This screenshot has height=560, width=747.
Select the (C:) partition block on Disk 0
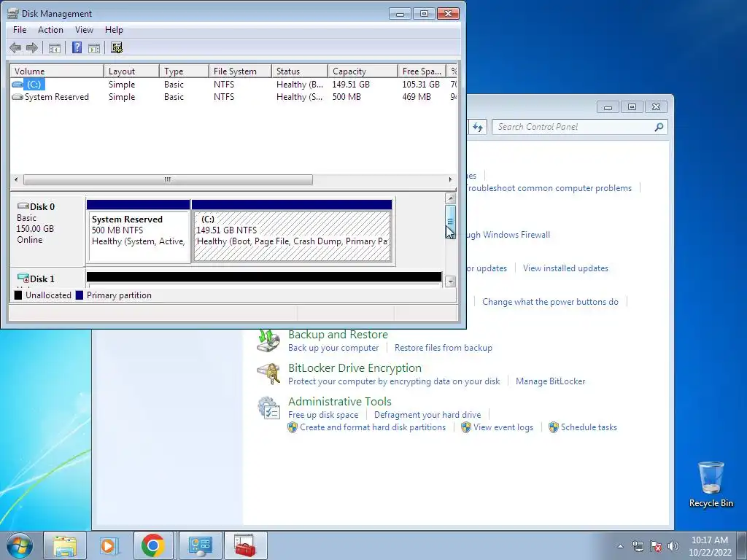click(292, 231)
